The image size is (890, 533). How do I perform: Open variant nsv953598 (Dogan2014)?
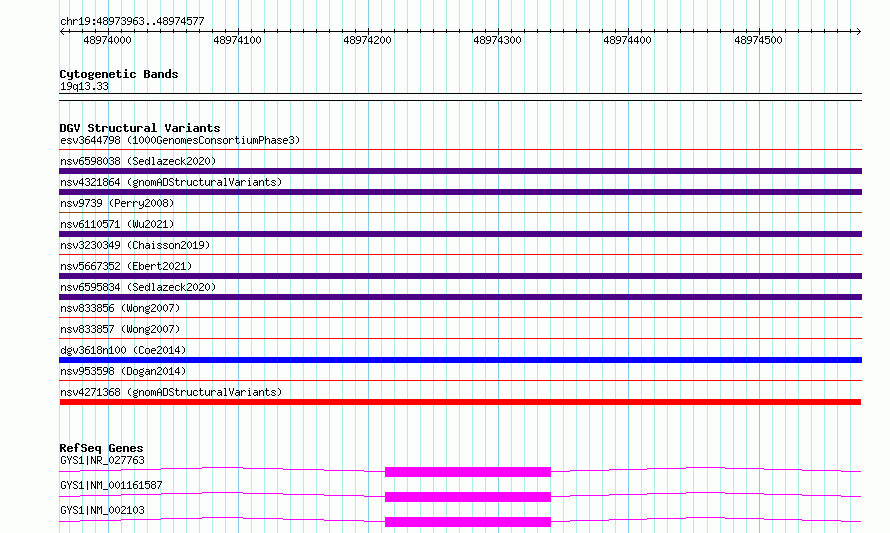(123, 371)
